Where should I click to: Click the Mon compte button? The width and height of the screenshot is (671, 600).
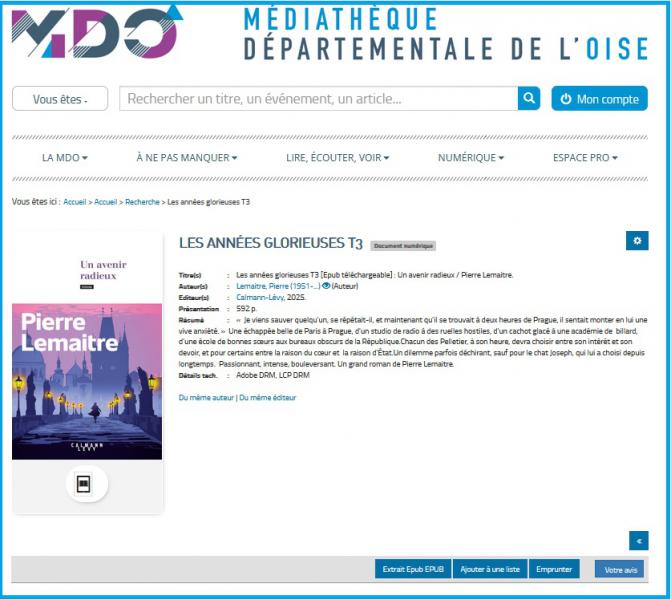(599, 99)
